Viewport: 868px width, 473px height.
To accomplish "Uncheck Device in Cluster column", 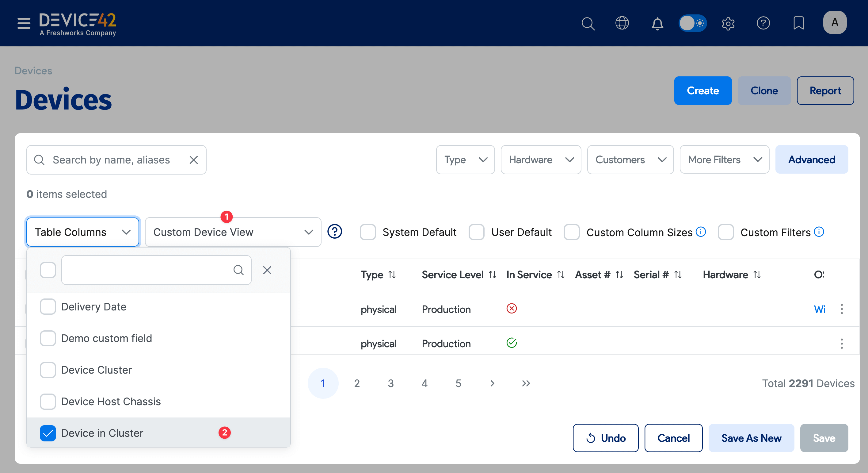I will 48,433.
